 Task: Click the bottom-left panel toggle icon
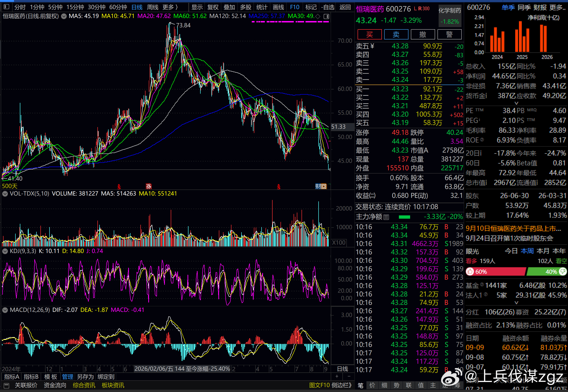point(6,386)
